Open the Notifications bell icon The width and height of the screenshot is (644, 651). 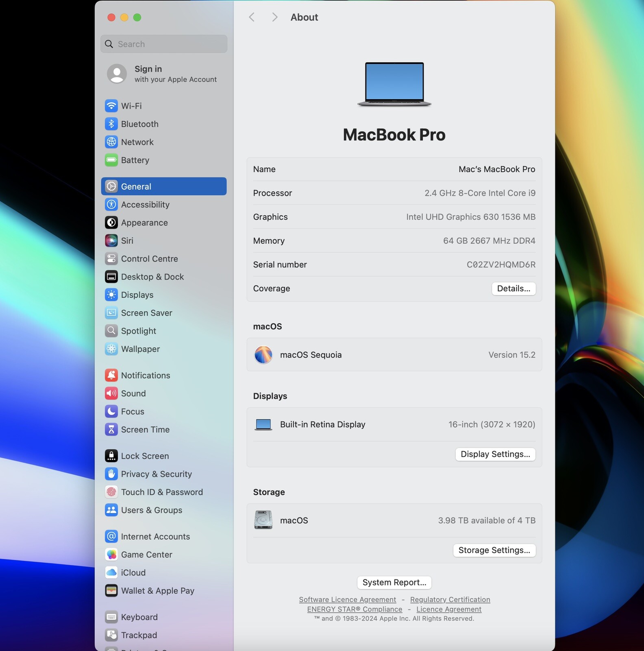(111, 375)
